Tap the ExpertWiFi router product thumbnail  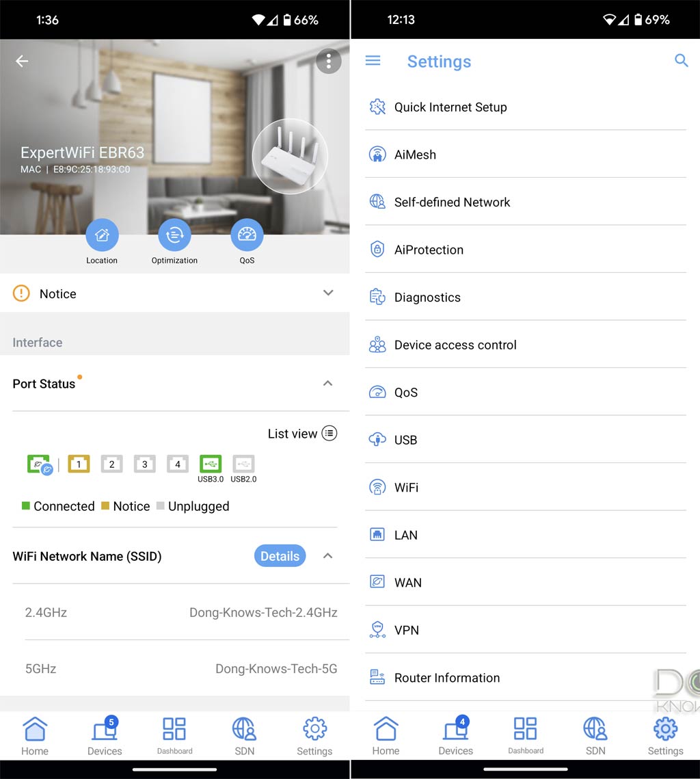point(290,157)
